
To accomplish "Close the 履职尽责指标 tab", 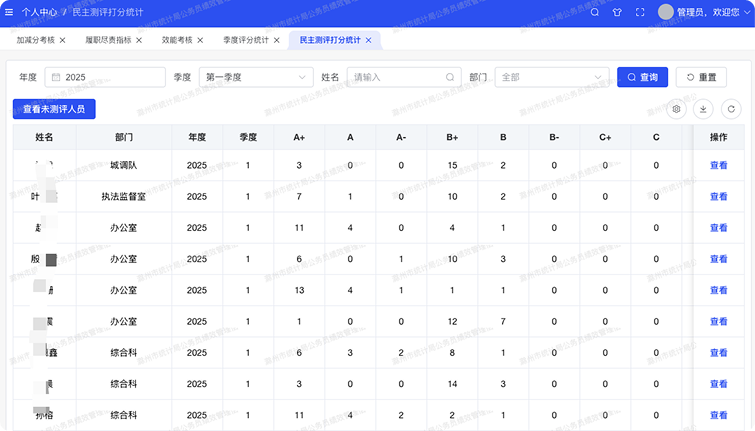I will pos(139,40).
